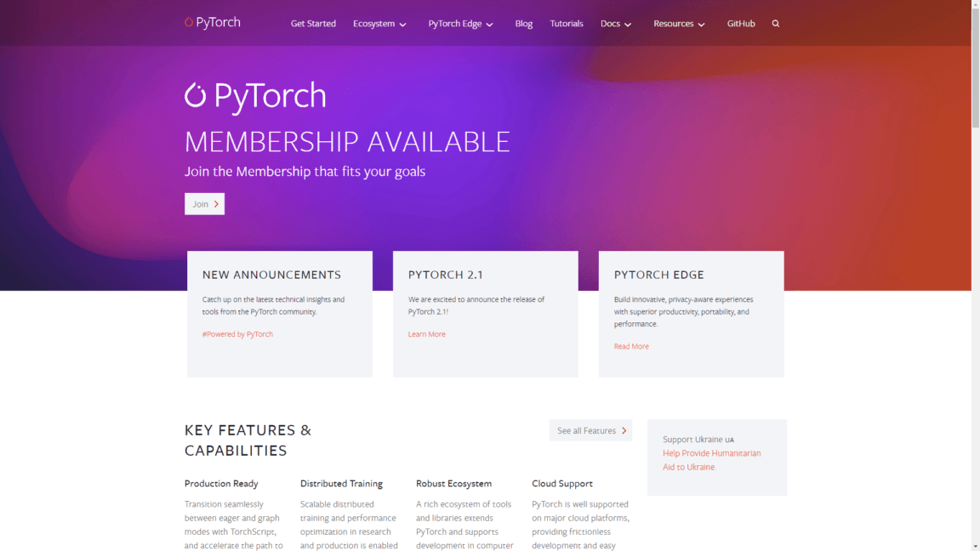This screenshot has width=980, height=551.
Task: Expand the Ecosystem dropdown menu
Action: [x=379, y=24]
